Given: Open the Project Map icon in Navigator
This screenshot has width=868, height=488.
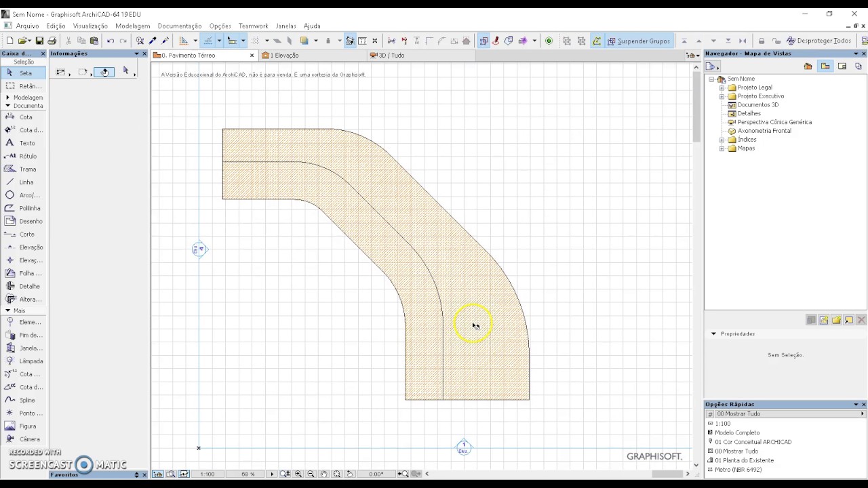Looking at the screenshot, I should [x=808, y=66].
